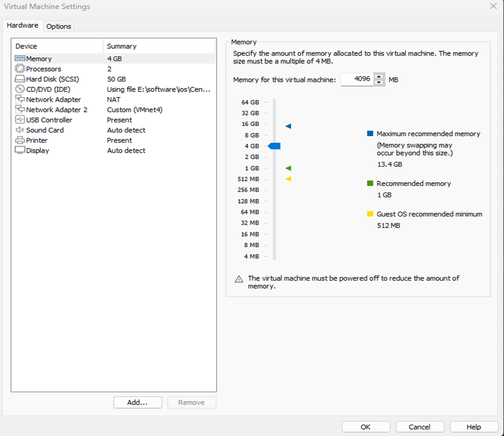
Task: Click the 50 GB hard disk summary
Action: tap(116, 79)
